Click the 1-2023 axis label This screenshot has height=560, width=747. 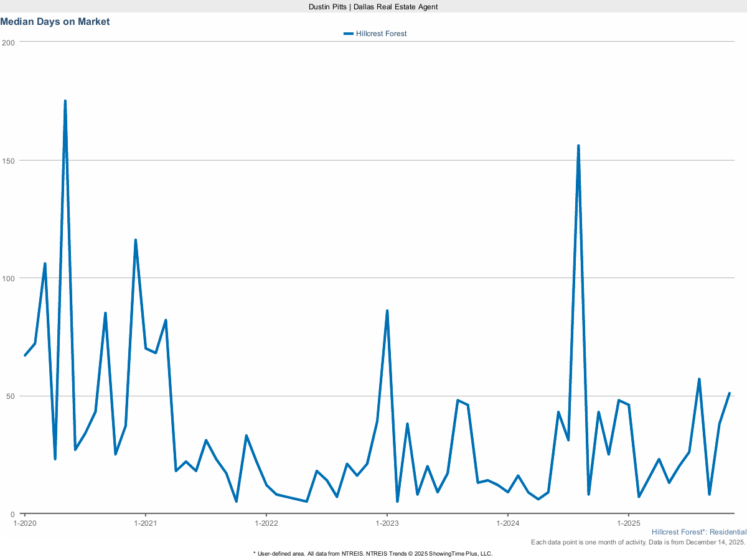click(388, 523)
